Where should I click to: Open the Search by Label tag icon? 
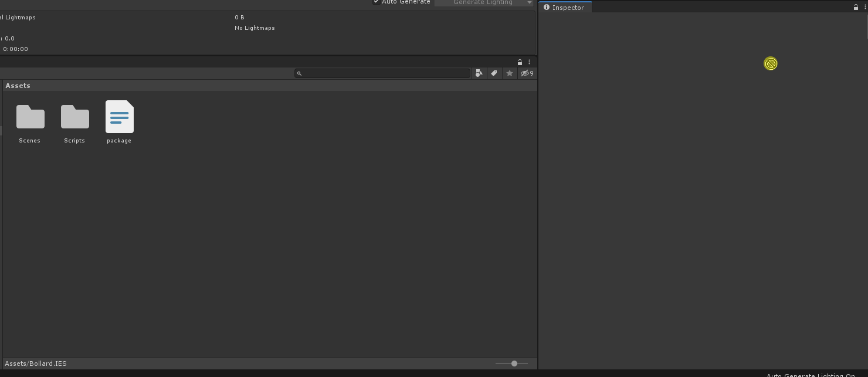coord(494,73)
